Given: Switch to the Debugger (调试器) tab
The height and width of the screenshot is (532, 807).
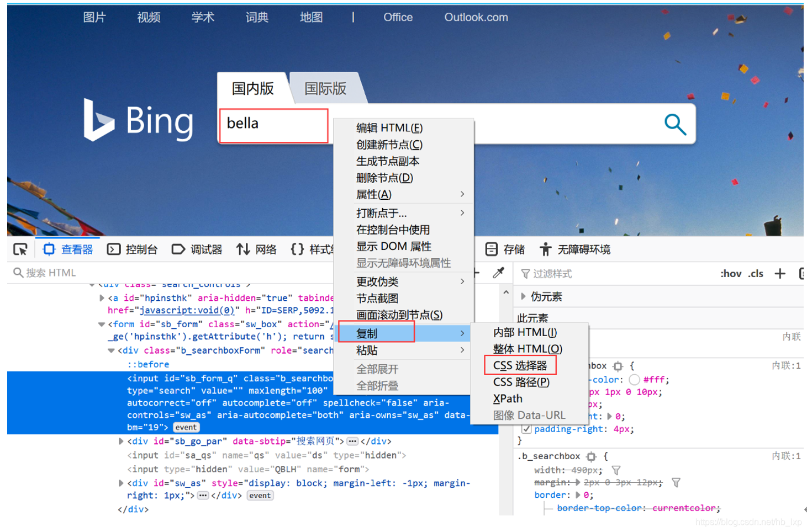Looking at the screenshot, I should point(197,249).
